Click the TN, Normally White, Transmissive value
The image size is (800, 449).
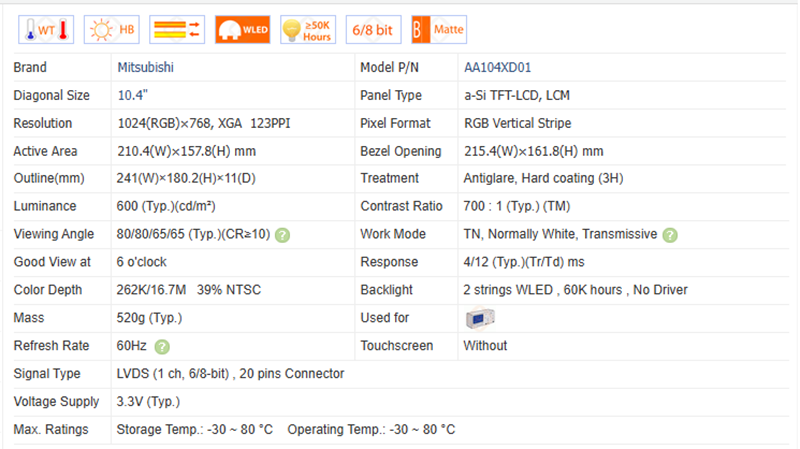click(560, 234)
